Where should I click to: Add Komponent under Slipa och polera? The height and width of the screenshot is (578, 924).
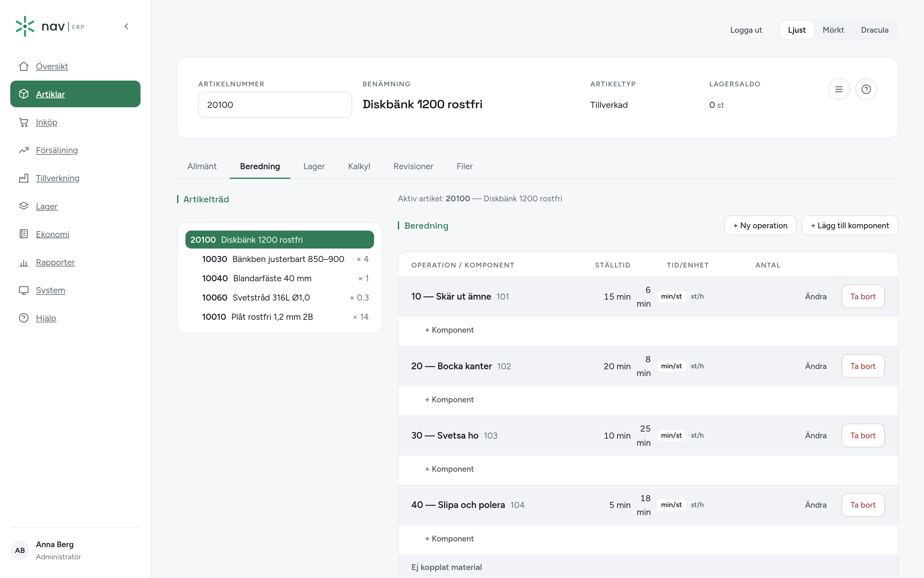click(x=449, y=538)
